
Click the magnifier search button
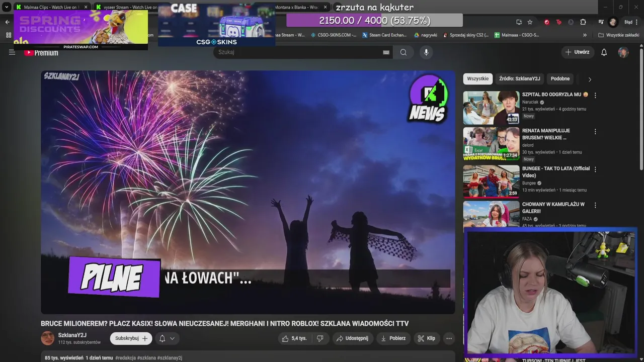404,52
